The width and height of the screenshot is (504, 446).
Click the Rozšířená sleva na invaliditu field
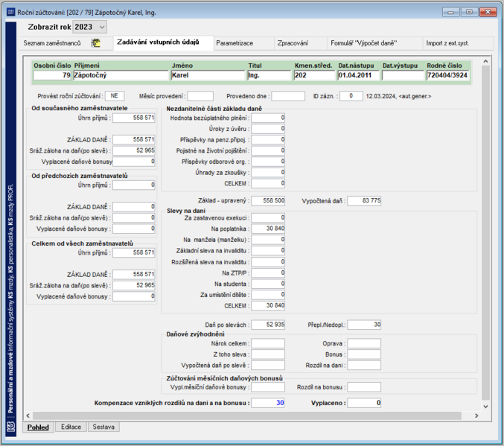click(x=268, y=262)
